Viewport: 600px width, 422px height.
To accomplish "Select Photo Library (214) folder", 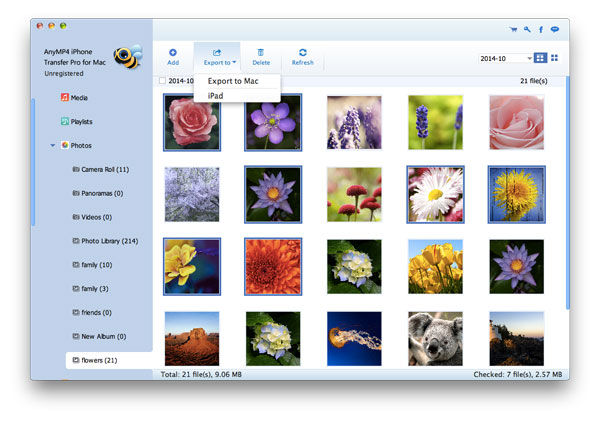I will click(109, 241).
